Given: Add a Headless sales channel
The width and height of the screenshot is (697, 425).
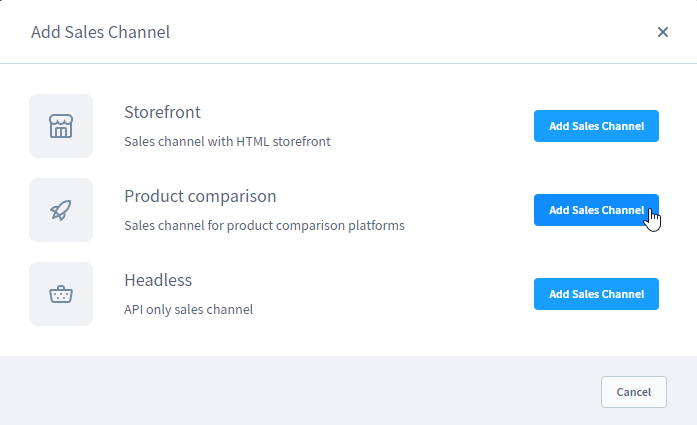Looking at the screenshot, I should tap(596, 294).
